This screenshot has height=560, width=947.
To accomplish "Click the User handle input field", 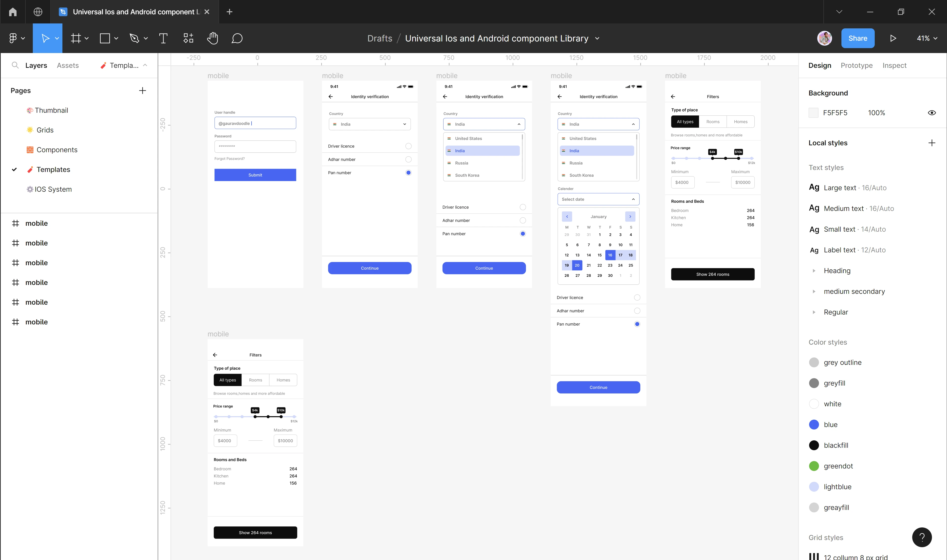I will click(x=255, y=123).
